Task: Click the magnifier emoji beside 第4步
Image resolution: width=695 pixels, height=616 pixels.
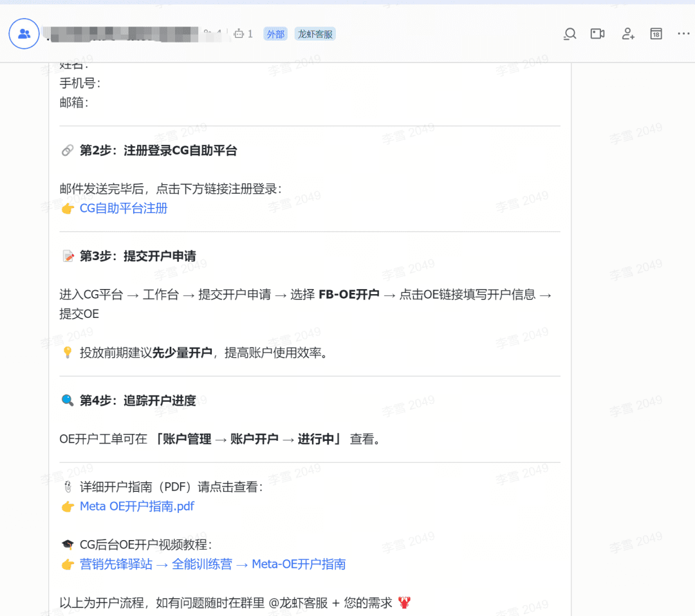Action: click(x=68, y=400)
